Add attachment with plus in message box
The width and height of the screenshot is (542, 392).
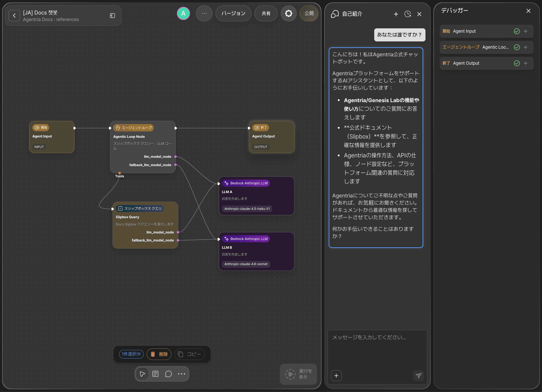336,376
